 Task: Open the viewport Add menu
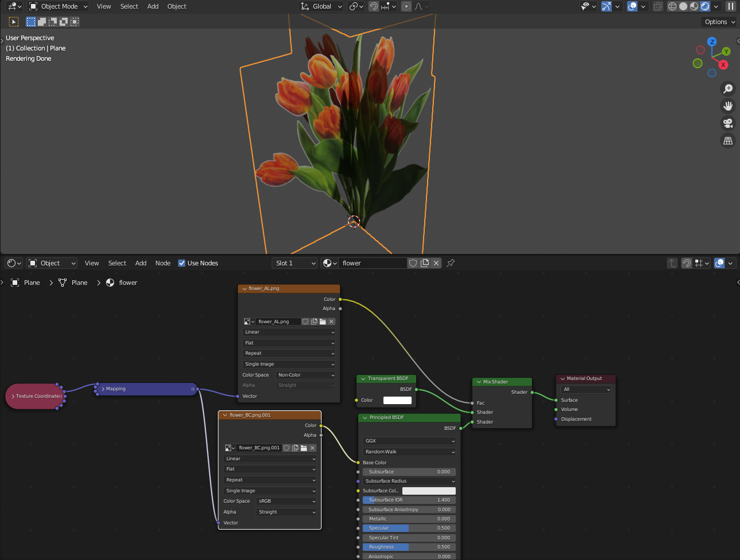click(153, 6)
